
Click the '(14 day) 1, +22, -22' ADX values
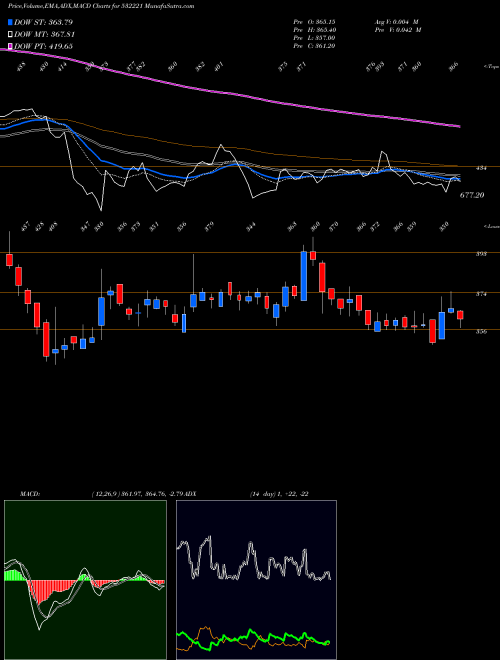point(279,494)
